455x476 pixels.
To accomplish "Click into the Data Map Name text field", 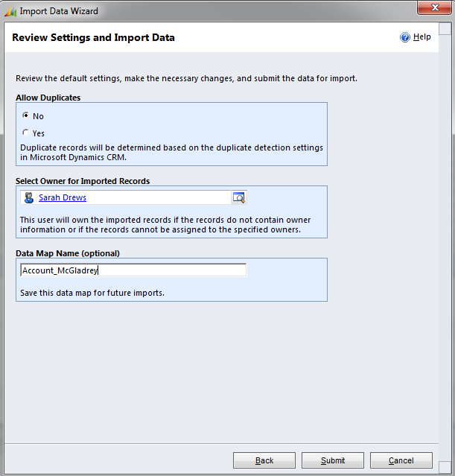I will coord(133,270).
